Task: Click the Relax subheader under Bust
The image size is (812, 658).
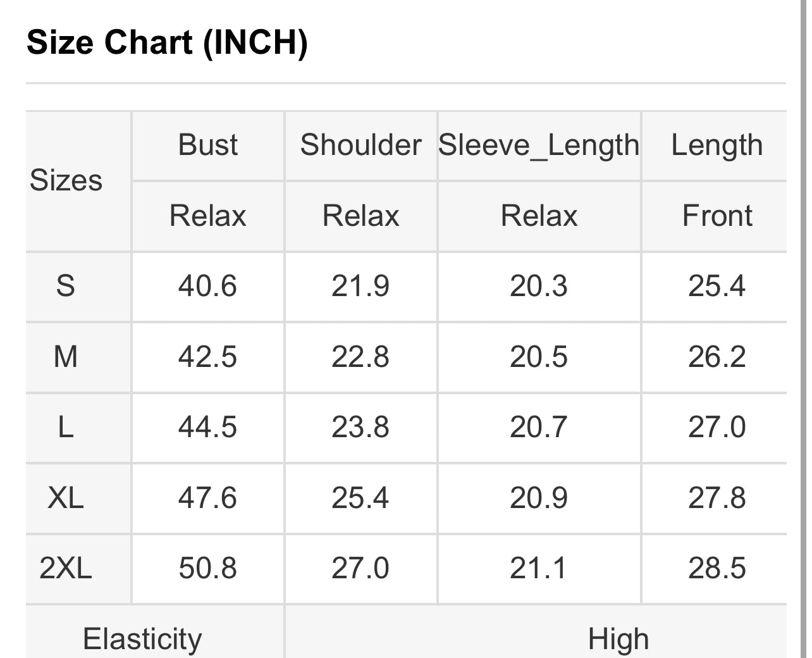Action: 207,216
